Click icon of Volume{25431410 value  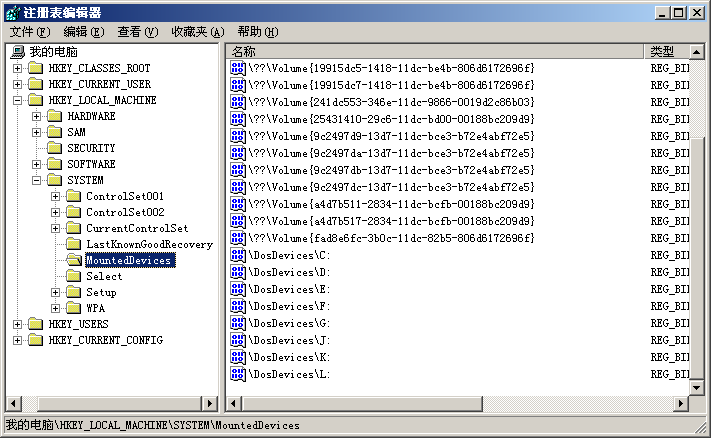point(238,119)
